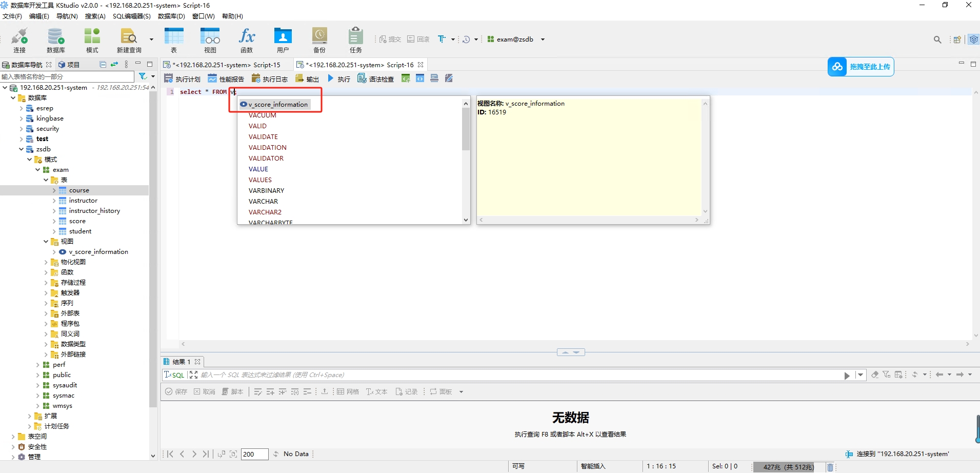Click the 回滚 rollback icon

[x=418, y=39]
